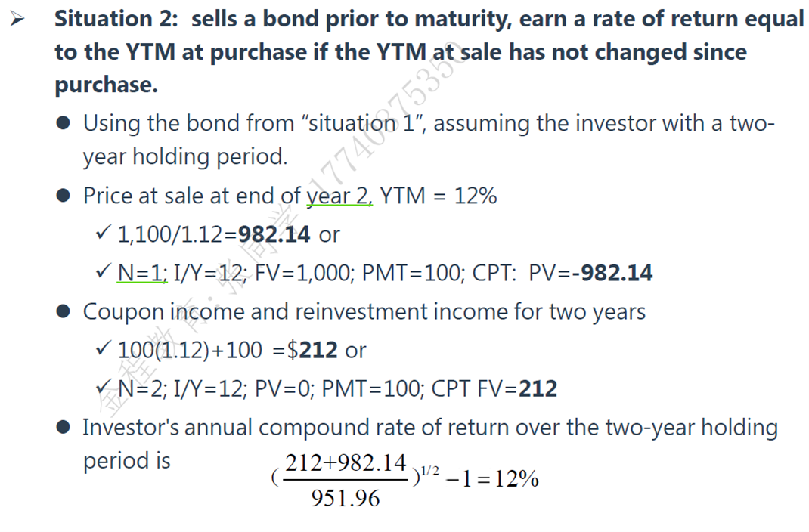Click the 'YTM = 12%' text

[439, 196]
